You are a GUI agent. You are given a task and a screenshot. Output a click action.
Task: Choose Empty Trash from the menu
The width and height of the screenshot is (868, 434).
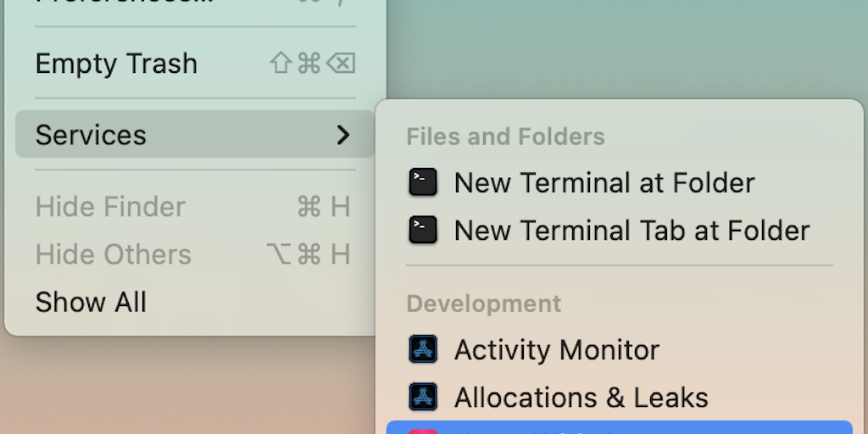tap(116, 64)
